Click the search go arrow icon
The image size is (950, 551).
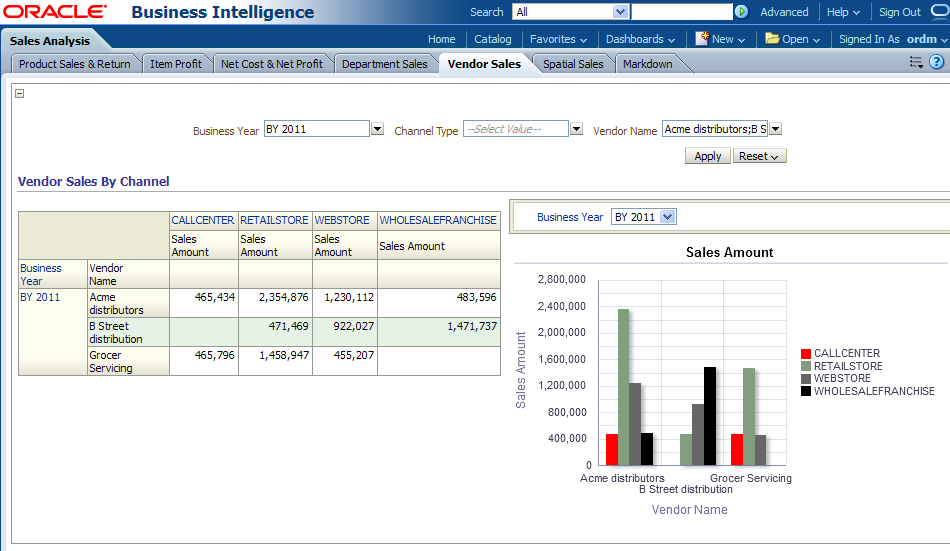tap(741, 12)
